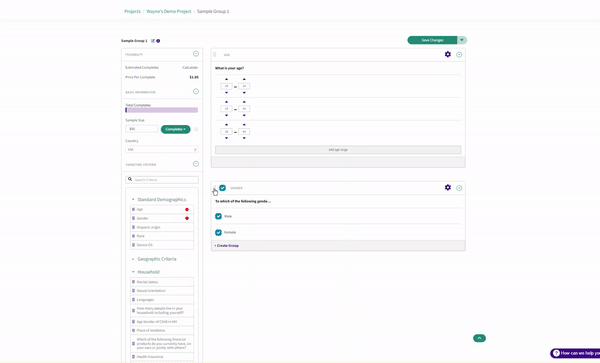Screen dimensions: 600x363
Task: Click the drag grip icon beside Gender criterion
Action: [x=133, y=218]
